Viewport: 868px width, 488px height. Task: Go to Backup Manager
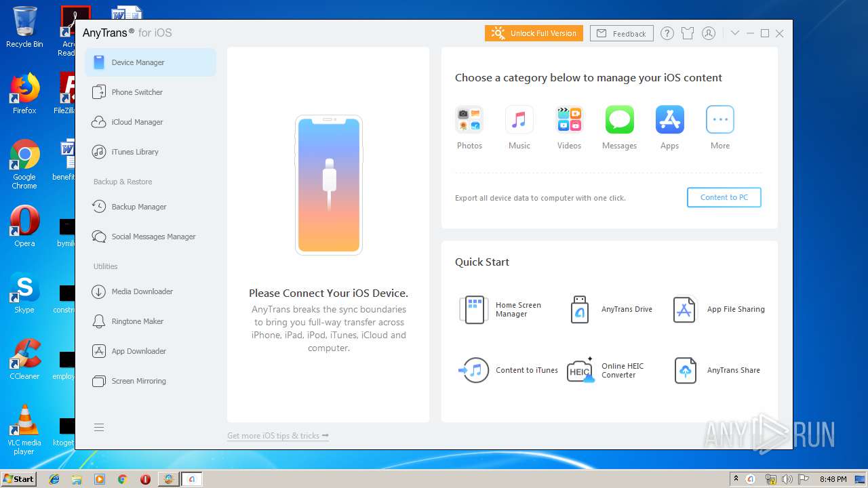coord(151,207)
